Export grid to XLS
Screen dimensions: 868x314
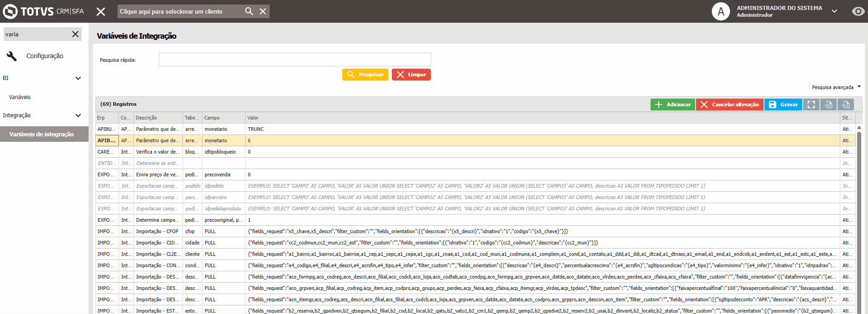[846, 105]
